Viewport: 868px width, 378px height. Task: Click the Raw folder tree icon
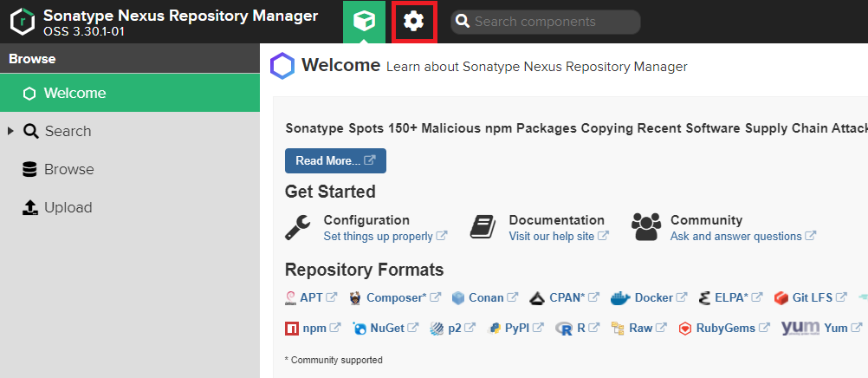pos(618,329)
